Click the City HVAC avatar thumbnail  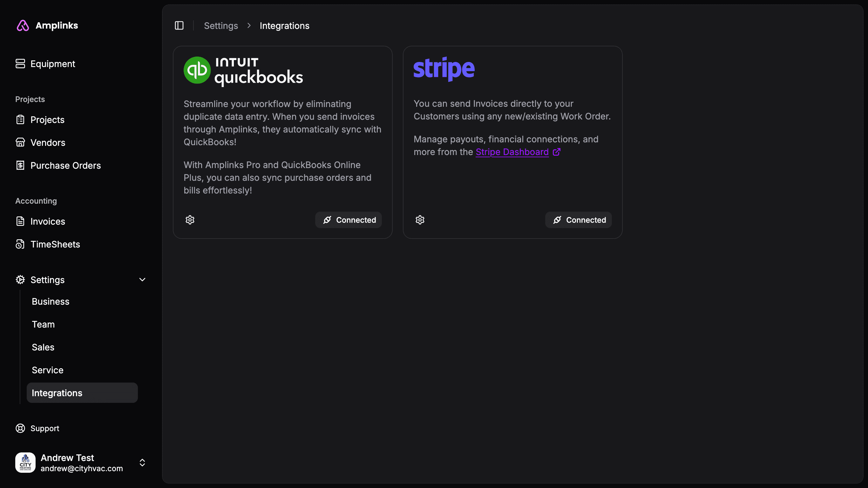click(25, 463)
